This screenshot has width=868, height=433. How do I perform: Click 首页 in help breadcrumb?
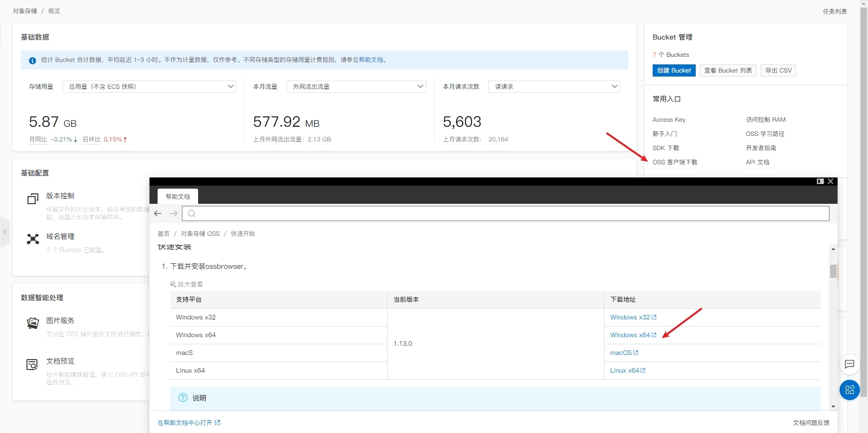point(164,234)
